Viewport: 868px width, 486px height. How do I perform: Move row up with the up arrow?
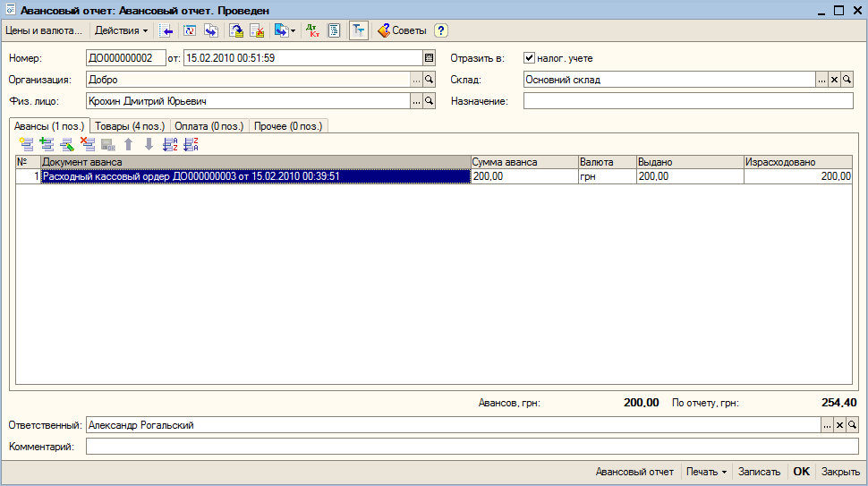(x=129, y=144)
